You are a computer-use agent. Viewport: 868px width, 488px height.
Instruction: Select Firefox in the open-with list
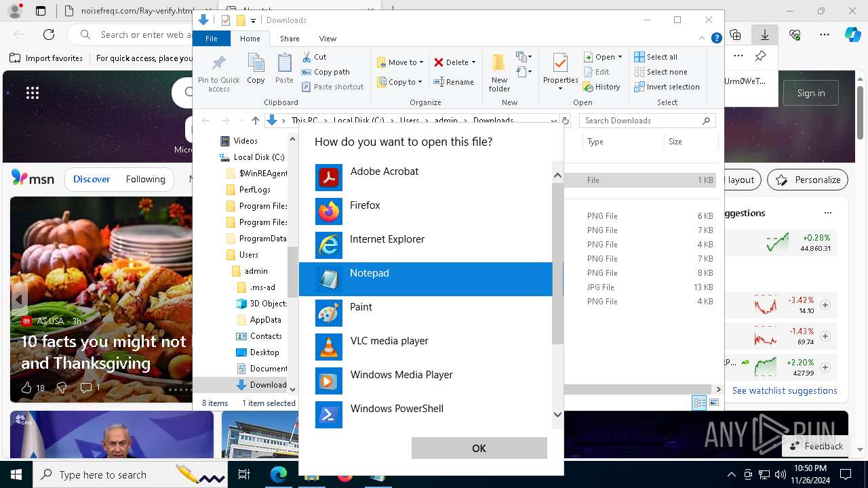431,211
